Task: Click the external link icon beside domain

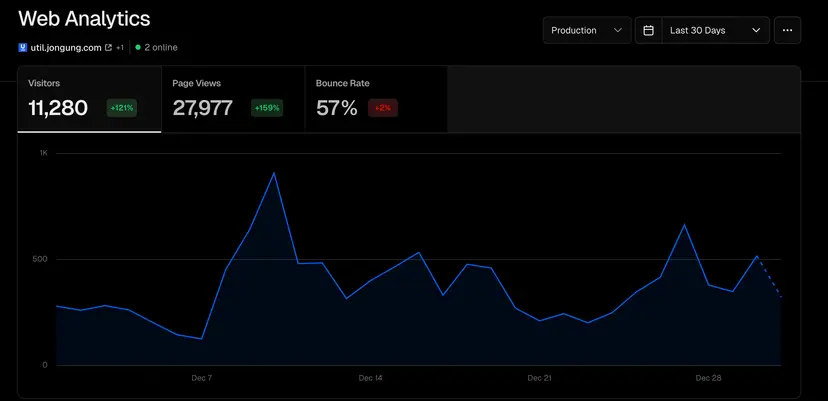Action: [108, 48]
